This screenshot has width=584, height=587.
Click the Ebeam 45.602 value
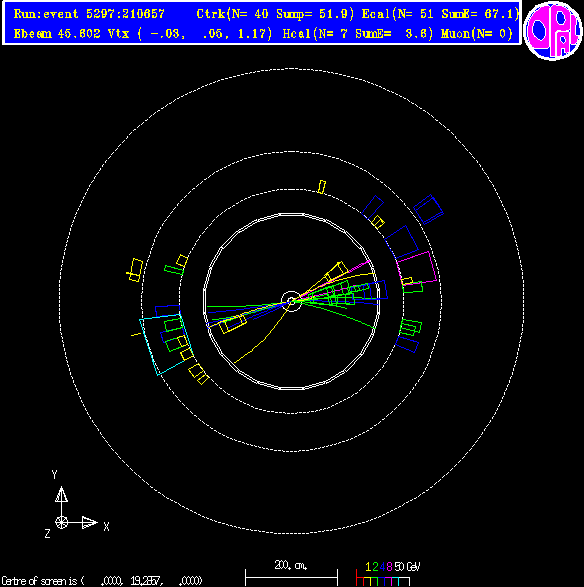[57, 34]
